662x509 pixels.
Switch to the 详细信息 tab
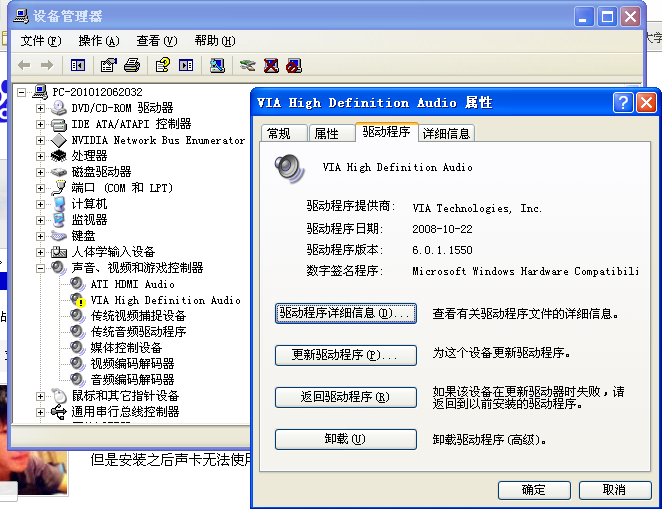(x=446, y=133)
